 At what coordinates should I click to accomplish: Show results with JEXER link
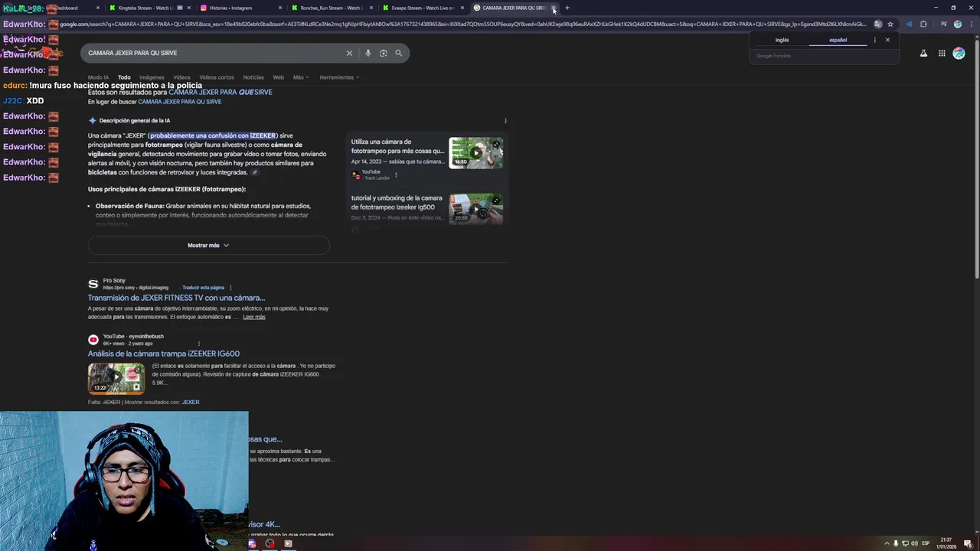click(191, 402)
